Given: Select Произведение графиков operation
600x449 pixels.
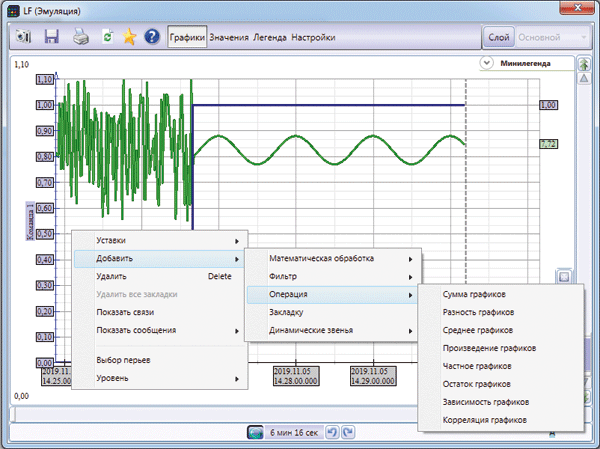Looking at the screenshot, I should (501, 348).
